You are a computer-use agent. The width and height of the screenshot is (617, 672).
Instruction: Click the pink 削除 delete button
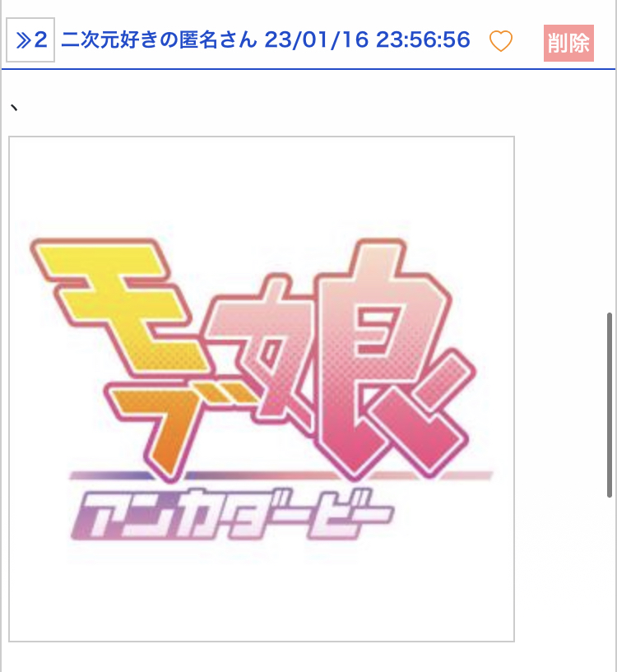[568, 43]
